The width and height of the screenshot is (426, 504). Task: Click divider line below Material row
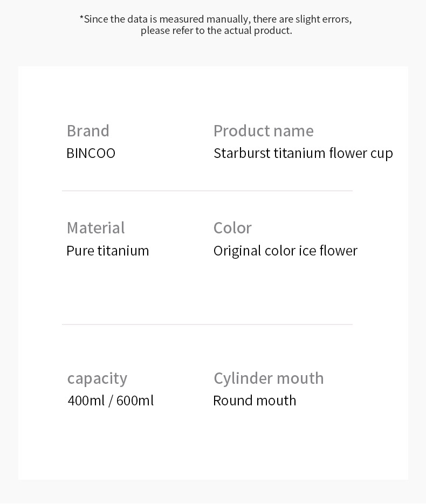(x=208, y=325)
